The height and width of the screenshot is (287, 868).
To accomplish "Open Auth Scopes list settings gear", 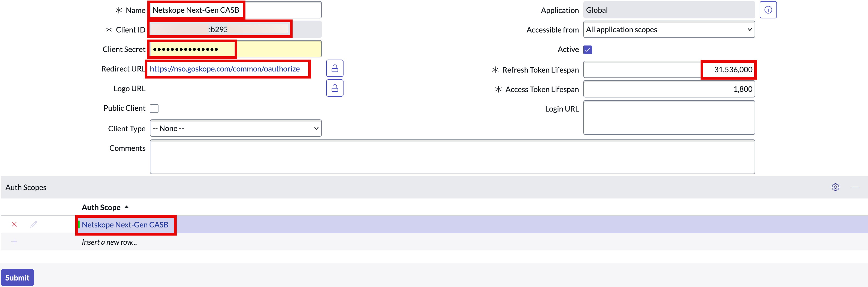I will coord(835,187).
